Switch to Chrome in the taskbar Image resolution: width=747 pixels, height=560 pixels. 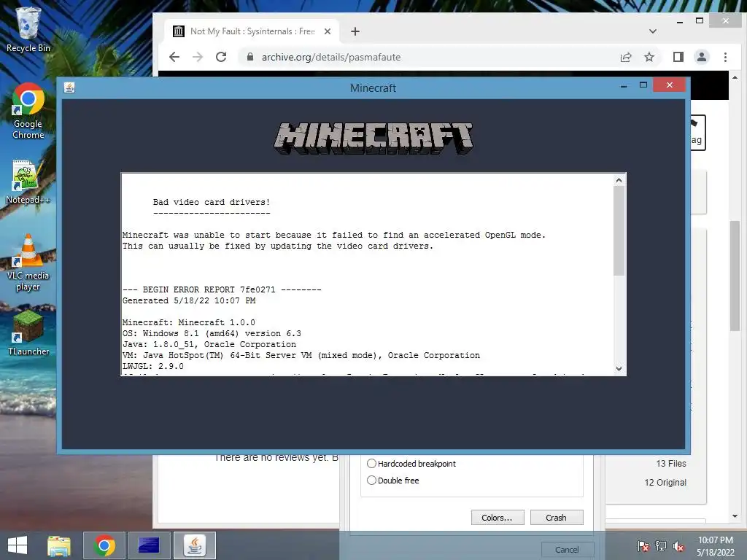pyautogui.click(x=104, y=545)
